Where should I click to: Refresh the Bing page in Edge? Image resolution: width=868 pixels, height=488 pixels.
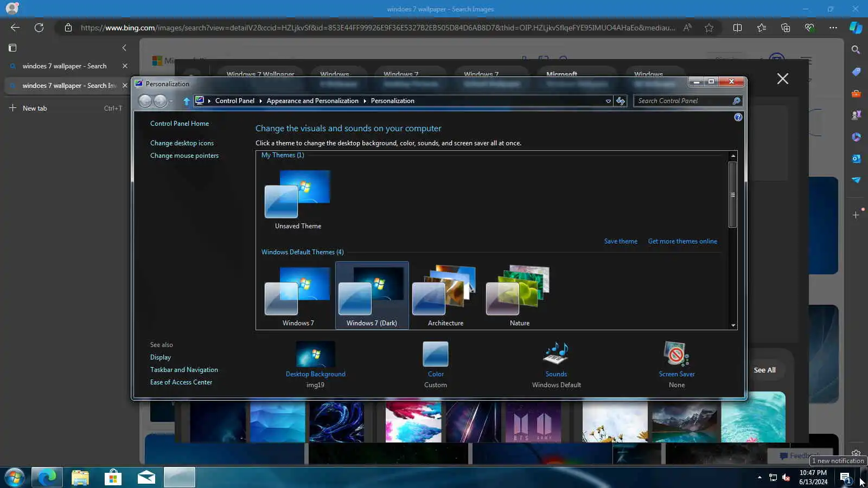(x=39, y=28)
